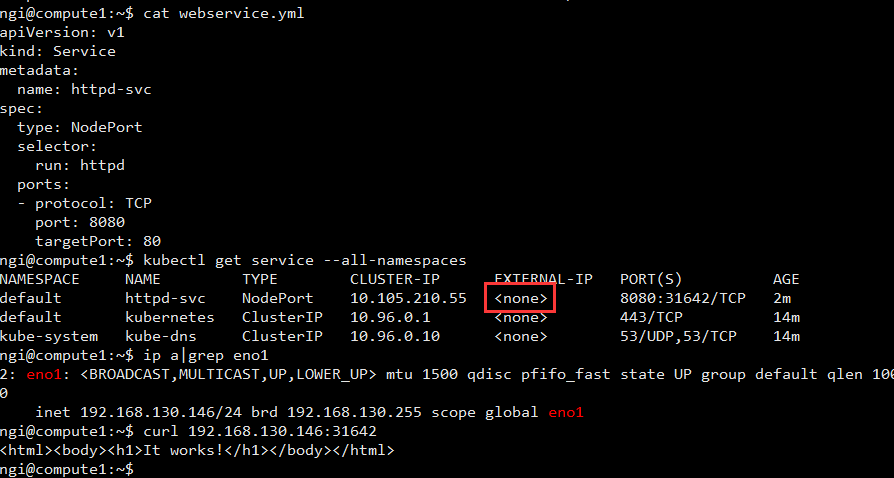Click the 53/UDP,53/TCP ports entry
Image resolution: width=894 pixels, height=478 pixels.
click(678, 336)
